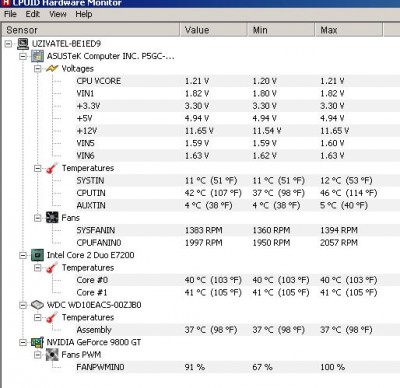Click the WDC hard drive icon
Viewport: 400px width, 388px height.
[x=37, y=305]
